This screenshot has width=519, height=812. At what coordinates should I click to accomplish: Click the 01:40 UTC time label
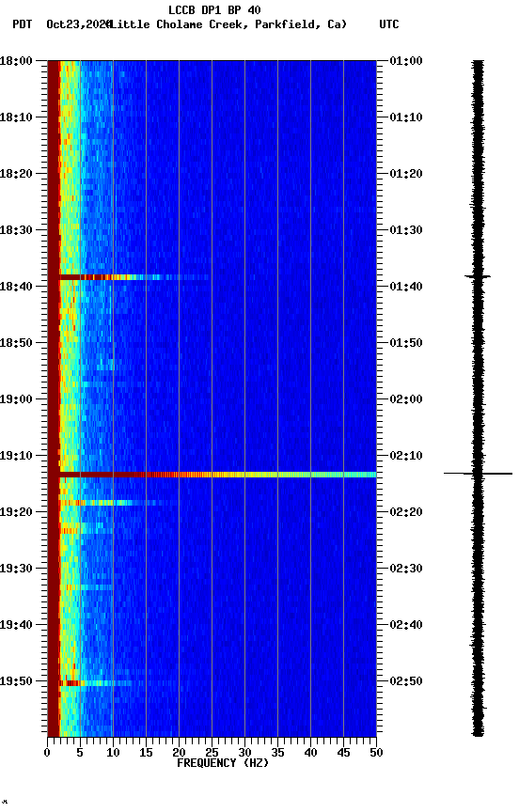pos(406,287)
